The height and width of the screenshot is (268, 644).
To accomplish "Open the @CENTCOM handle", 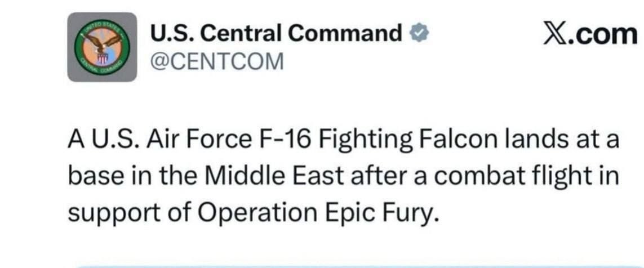I will tap(217, 61).
